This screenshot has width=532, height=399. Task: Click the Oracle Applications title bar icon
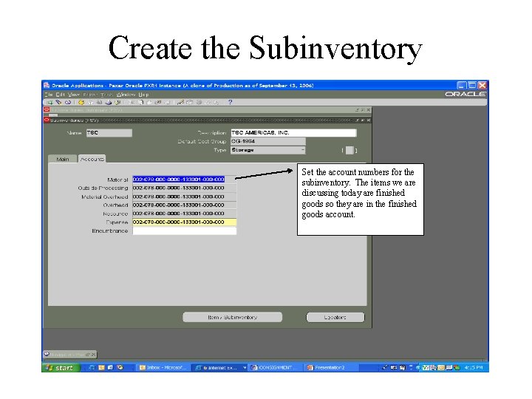pos(47,85)
